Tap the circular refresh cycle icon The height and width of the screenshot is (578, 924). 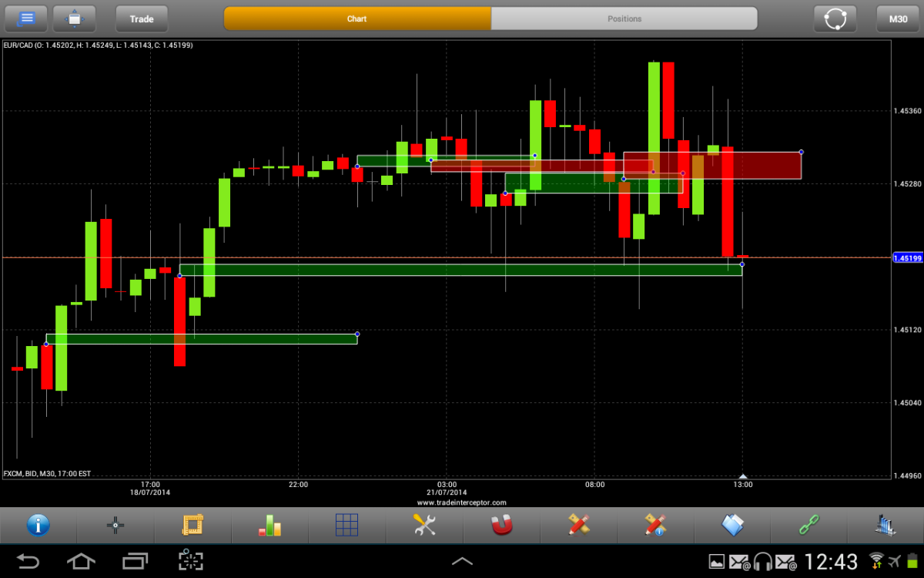[x=835, y=18]
